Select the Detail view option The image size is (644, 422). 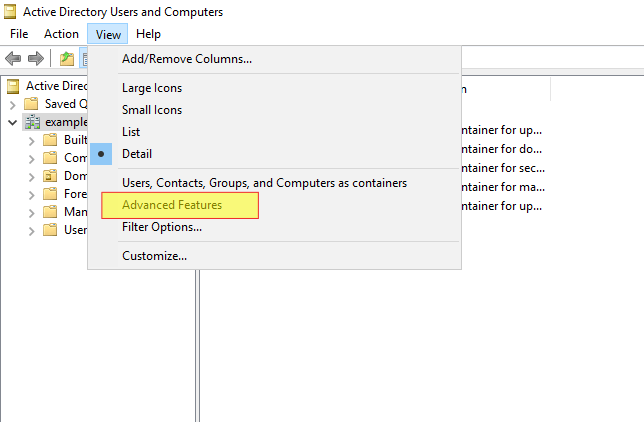(x=274, y=154)
